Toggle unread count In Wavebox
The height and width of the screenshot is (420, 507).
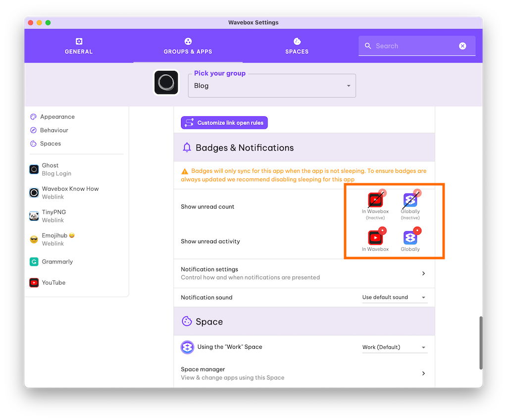coord(375,204)
